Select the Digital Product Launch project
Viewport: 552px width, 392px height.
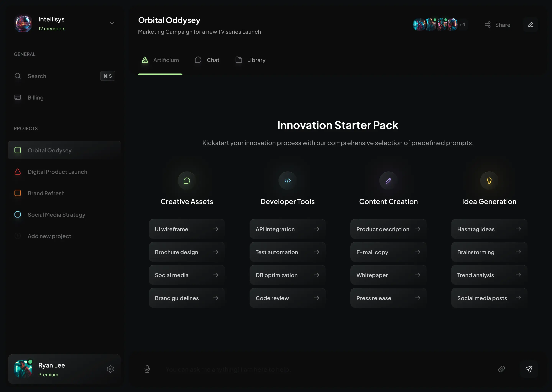[57, 172]
